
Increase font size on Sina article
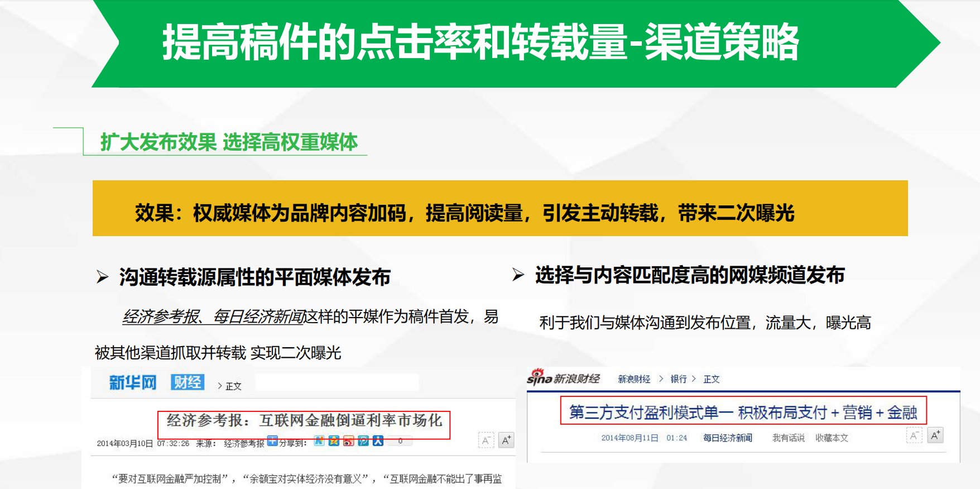[935, 435]
